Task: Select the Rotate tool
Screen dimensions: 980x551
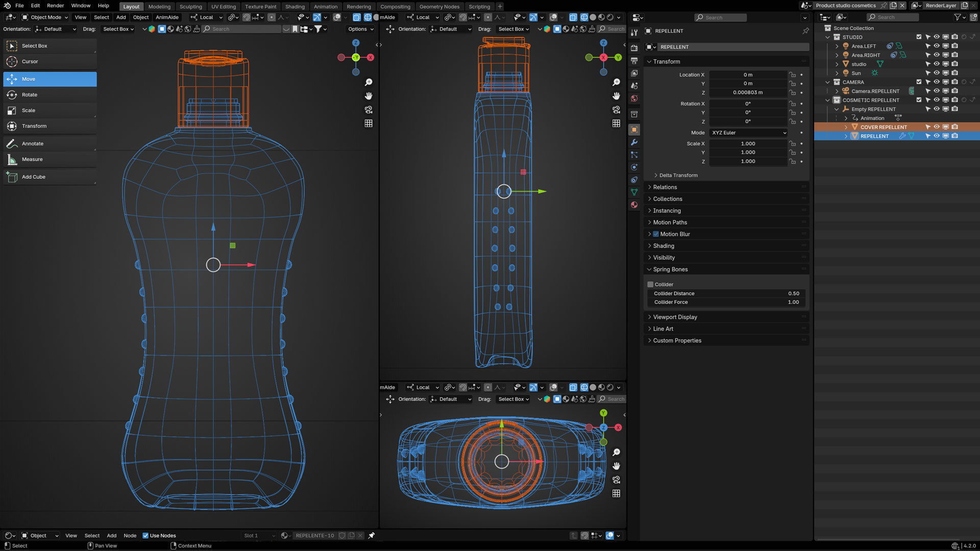Action: (30, 95)
